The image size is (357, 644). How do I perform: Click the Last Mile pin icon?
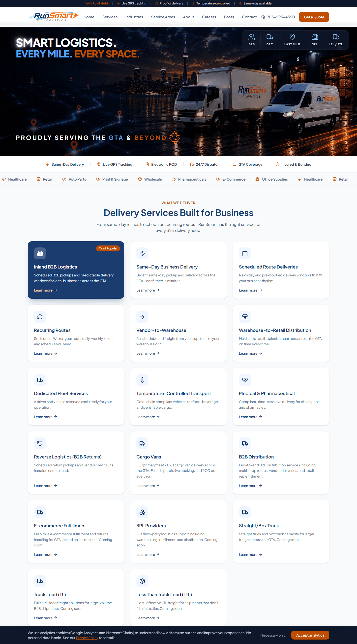(x=292, y=37)
